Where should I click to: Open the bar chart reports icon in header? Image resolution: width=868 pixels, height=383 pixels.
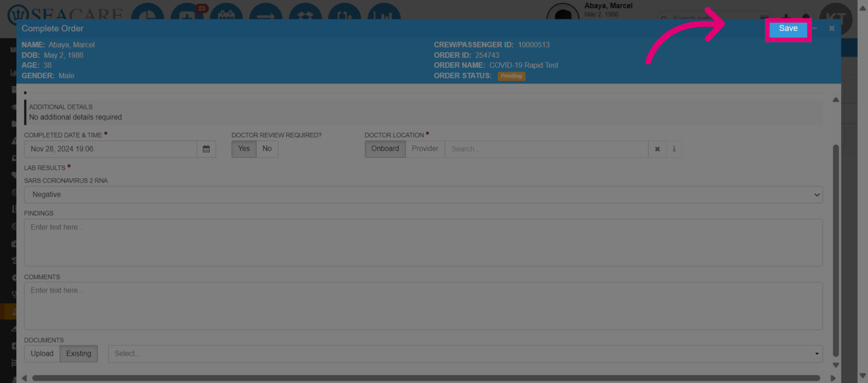384,12
